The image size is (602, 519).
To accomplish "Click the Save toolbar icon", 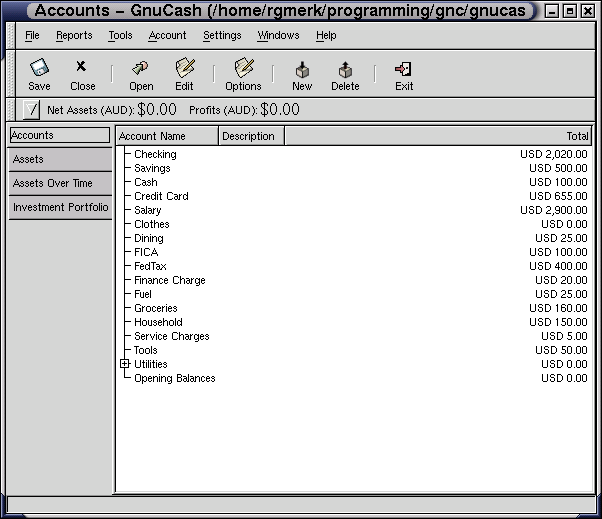I will pos(39,70).
